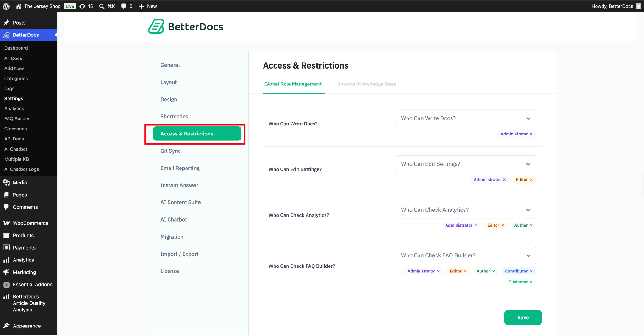Click the BetterDocs logo in header
The width and height of the screenshot is (644, 335).
(186, 27)
